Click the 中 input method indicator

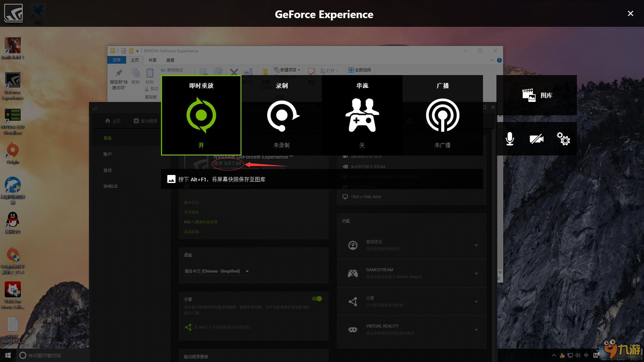pos(586,355)
